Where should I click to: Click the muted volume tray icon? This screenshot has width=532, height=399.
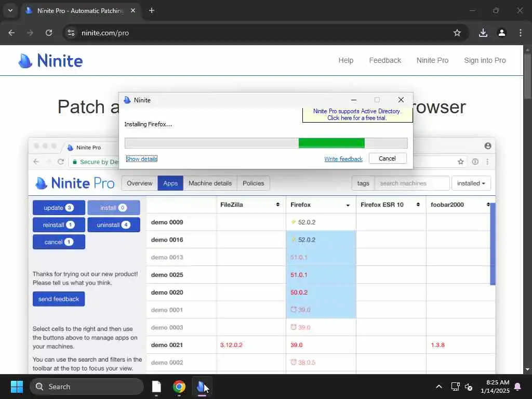469,387
